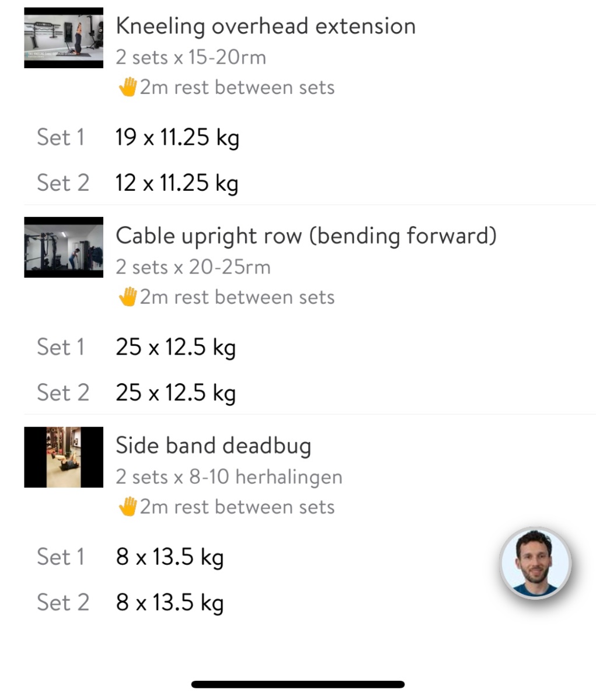Edit Set 2 value 12 x 11.25 kg
596x700 pixels.
[177, 183]
